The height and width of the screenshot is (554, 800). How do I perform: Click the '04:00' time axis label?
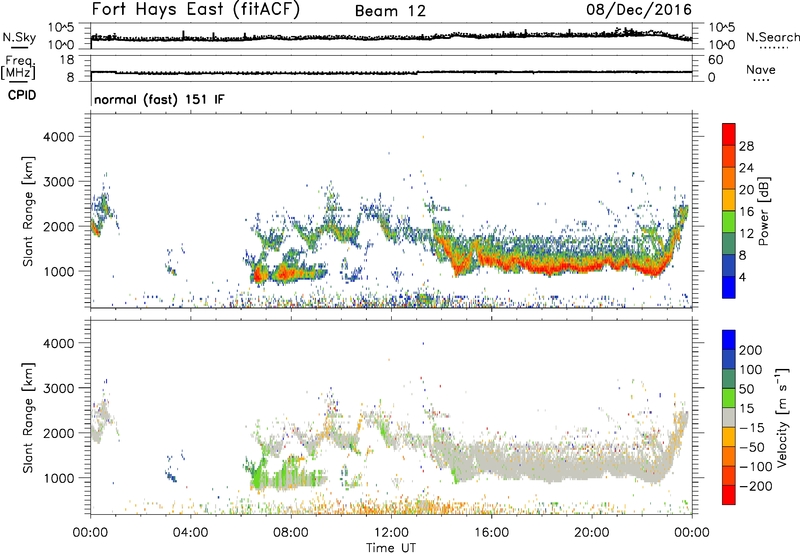pyautogui.click(x=191, y=533)
